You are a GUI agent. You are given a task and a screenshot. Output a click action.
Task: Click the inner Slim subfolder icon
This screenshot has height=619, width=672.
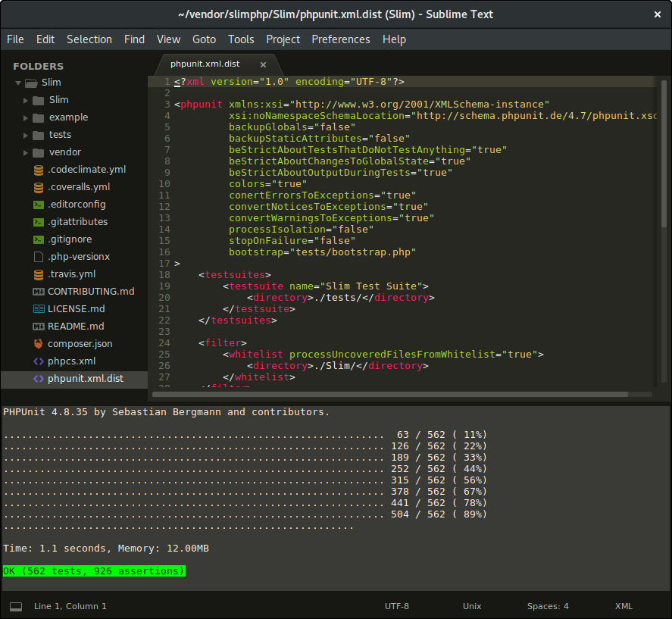[x=39, y=100]
